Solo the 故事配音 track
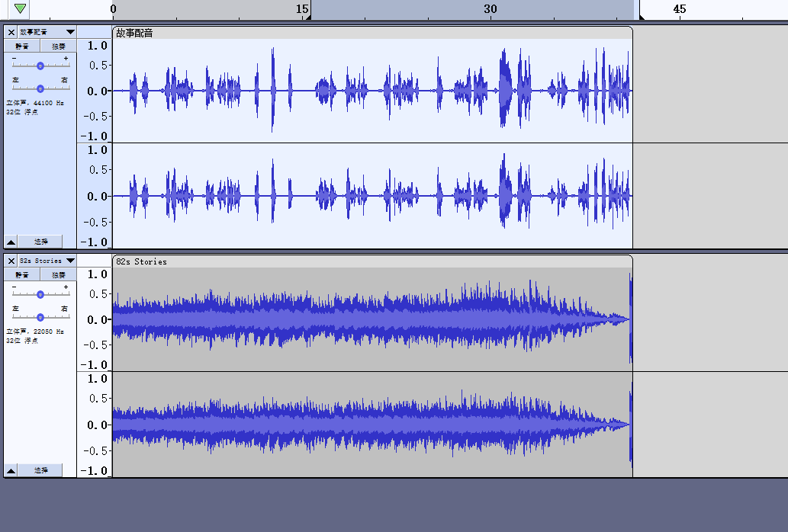788x532 pixels. (58, 46)
